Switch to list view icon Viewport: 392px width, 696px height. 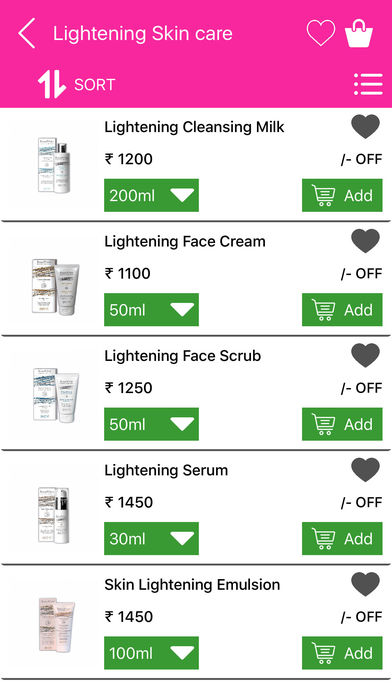[368, 84]
